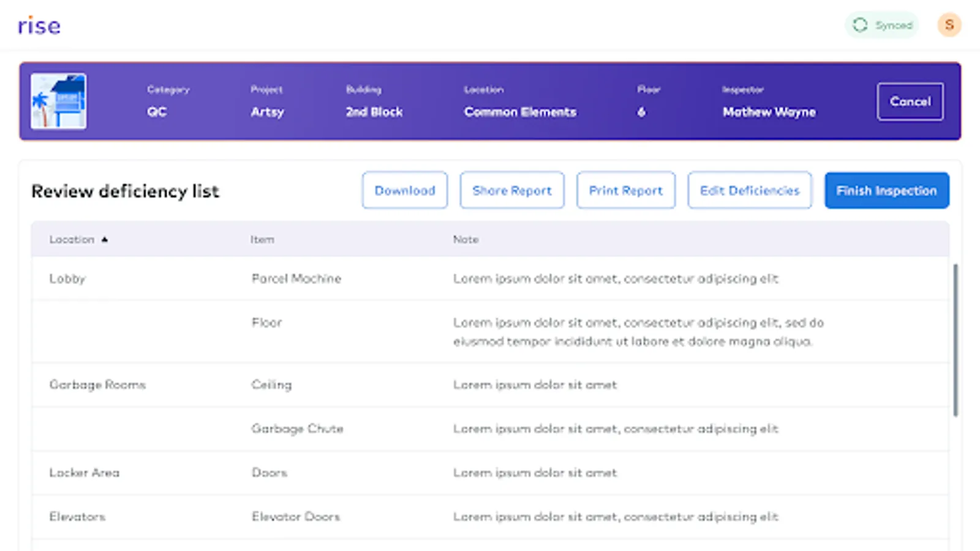Click the Item column header

coord(262,239)
